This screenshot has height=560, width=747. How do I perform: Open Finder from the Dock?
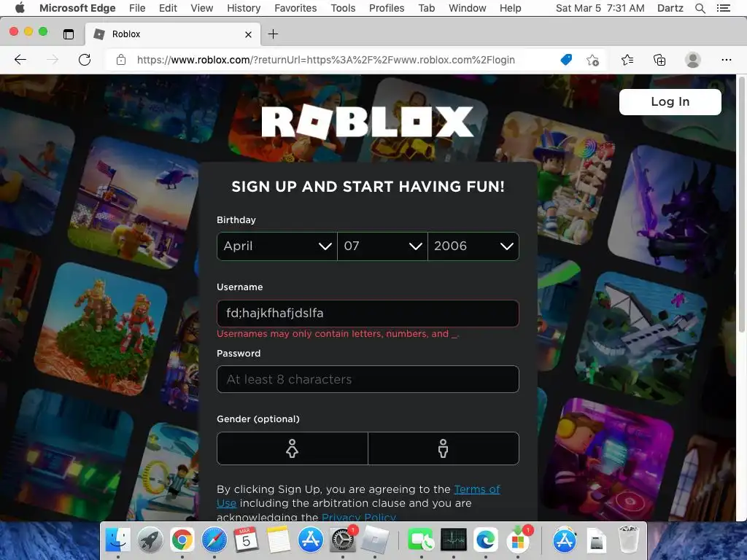pyautogui.click(x=117, y=540)
